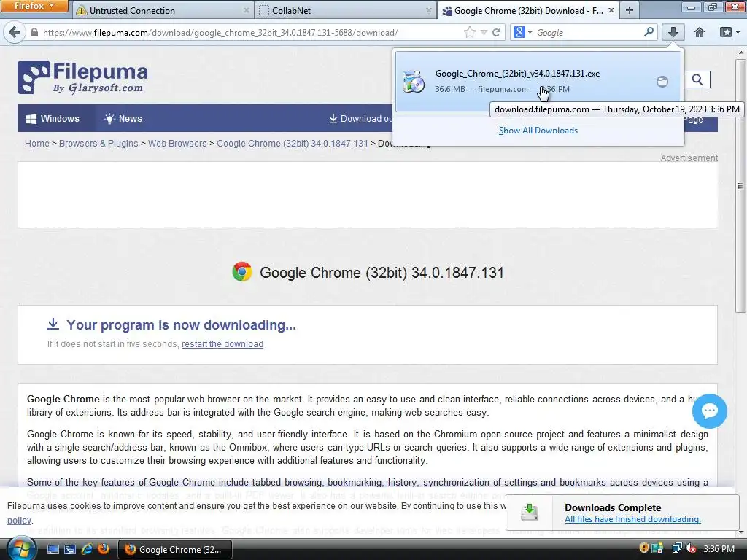Click All files have finished downloading link

(x=632, y=519)
